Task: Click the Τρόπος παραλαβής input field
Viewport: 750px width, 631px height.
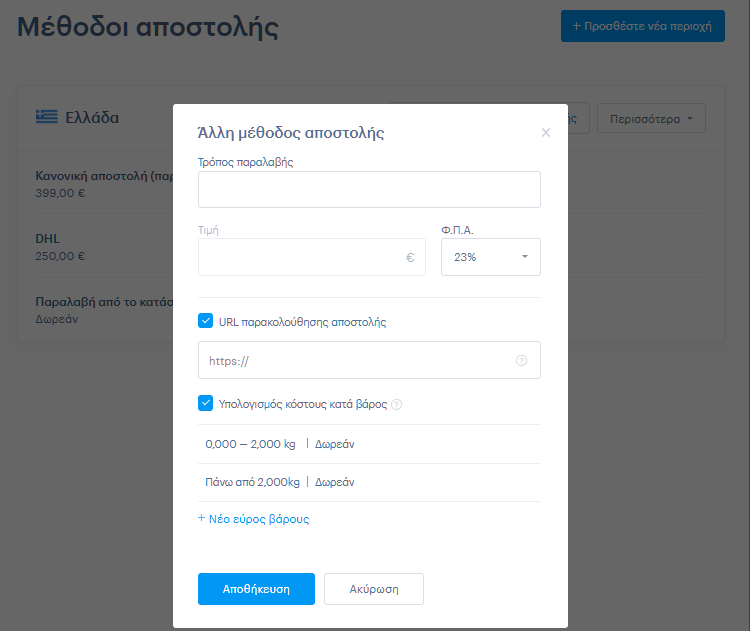Action: 369,189
